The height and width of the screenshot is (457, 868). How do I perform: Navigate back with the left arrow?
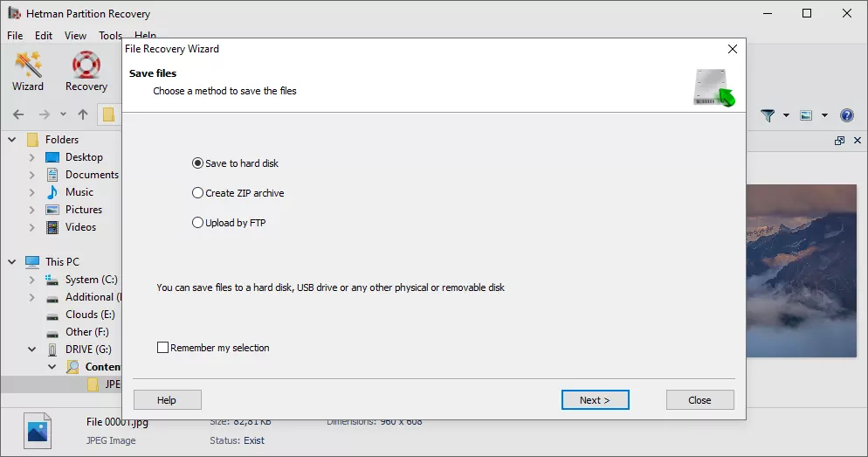[x=18, y=114]
